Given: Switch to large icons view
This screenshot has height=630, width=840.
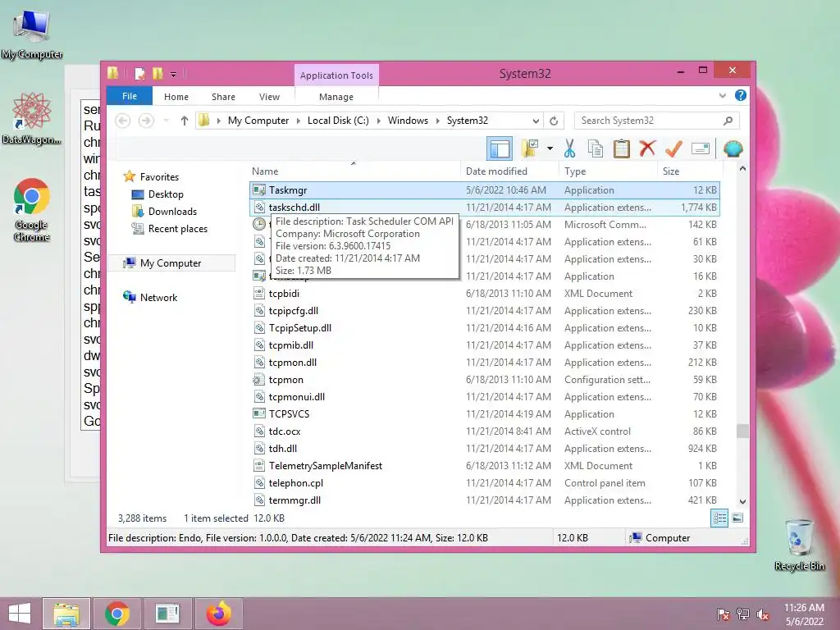Looking at the screenshot, I should tap(737, 518).
